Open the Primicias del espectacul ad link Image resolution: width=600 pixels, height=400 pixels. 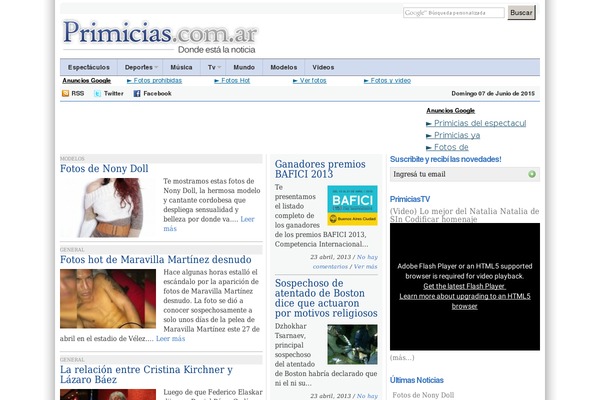[476, 123]
